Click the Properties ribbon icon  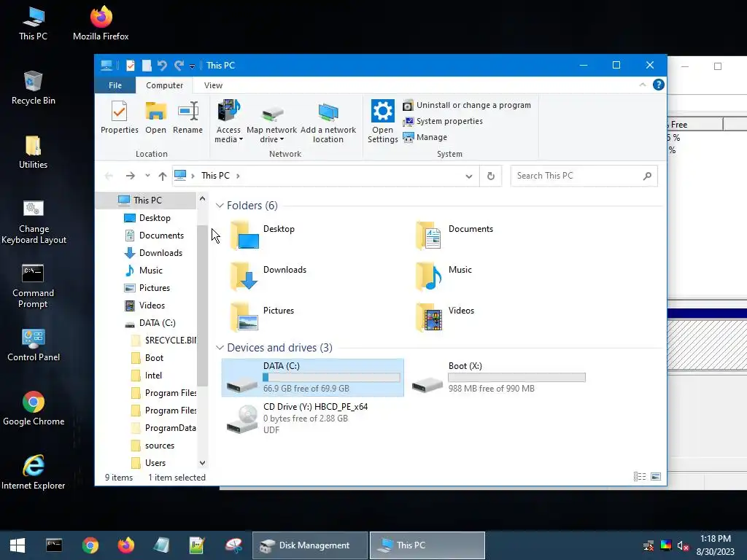click(x=119, y=117)
